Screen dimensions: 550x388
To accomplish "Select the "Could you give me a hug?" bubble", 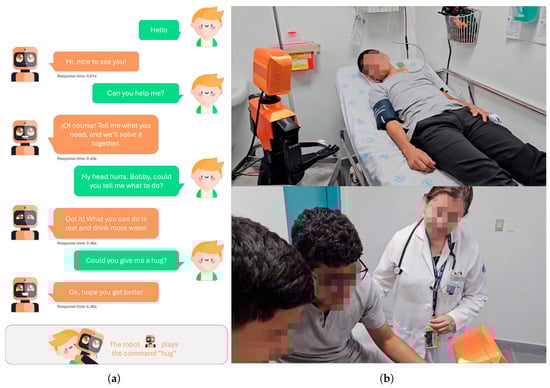I will coord(128,261).
